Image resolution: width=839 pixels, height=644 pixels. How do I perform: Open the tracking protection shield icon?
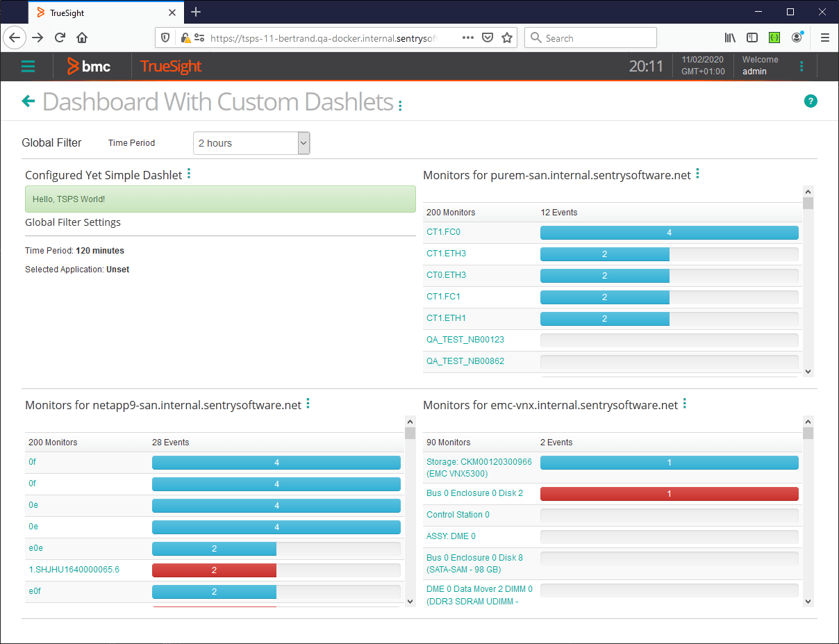(x=165, y=38)
